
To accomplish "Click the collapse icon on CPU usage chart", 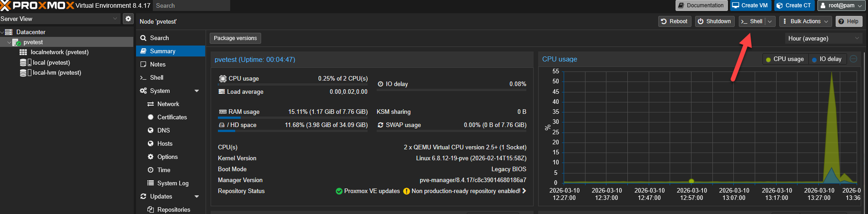I will click(x=853, y=59).
